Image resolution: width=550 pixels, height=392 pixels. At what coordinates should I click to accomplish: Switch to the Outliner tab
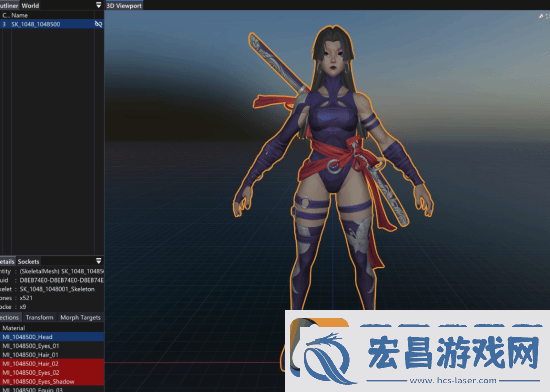click(x=9, y=5)
